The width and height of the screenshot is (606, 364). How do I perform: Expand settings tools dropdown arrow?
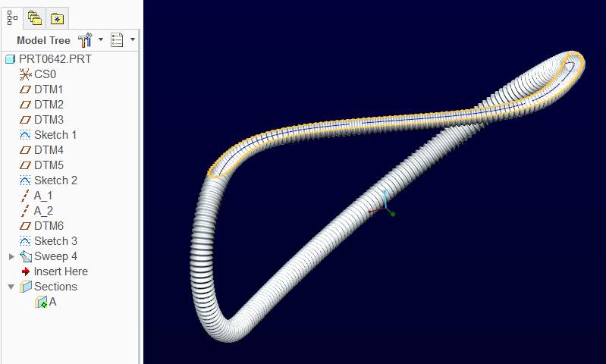[101, 39]
